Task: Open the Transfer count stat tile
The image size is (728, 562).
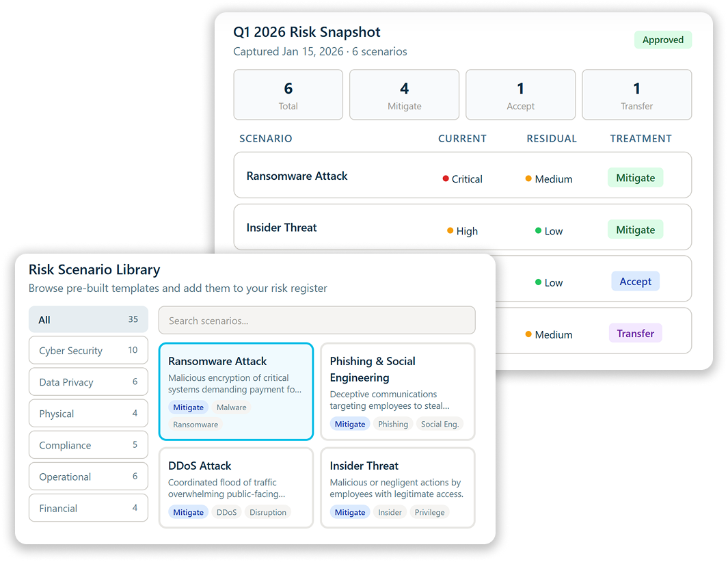Action: click(636, 95)
